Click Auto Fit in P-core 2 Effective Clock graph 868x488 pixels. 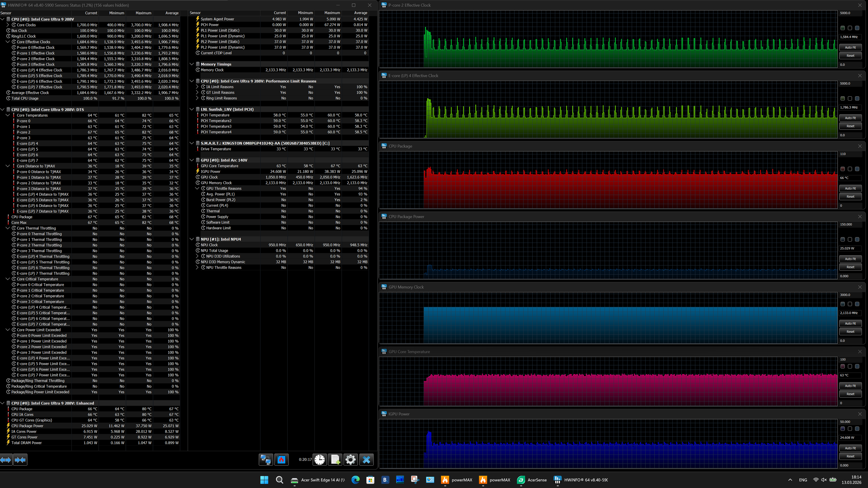click(850, 47)
